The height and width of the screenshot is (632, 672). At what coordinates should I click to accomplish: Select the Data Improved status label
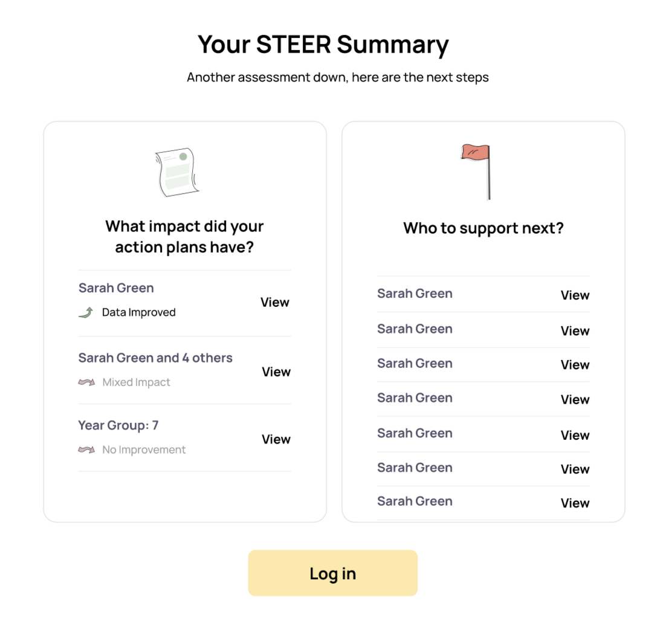coord(139,312)
